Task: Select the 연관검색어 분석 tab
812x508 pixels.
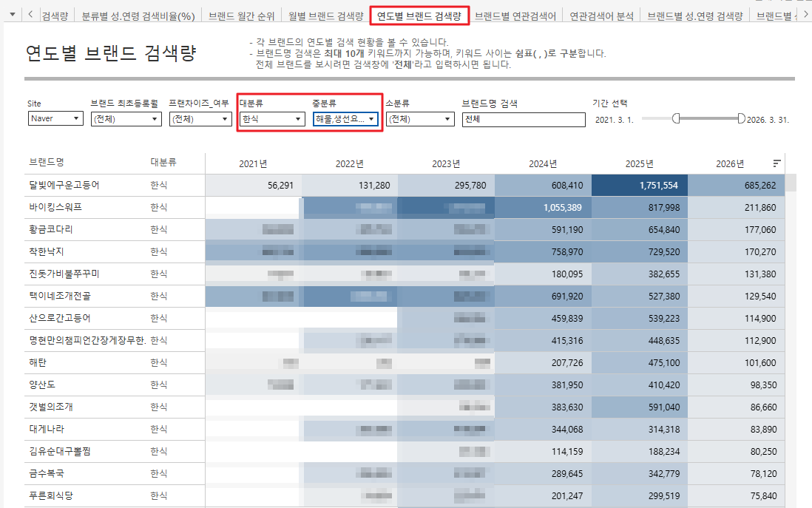Action: click(x=601, y=16)
